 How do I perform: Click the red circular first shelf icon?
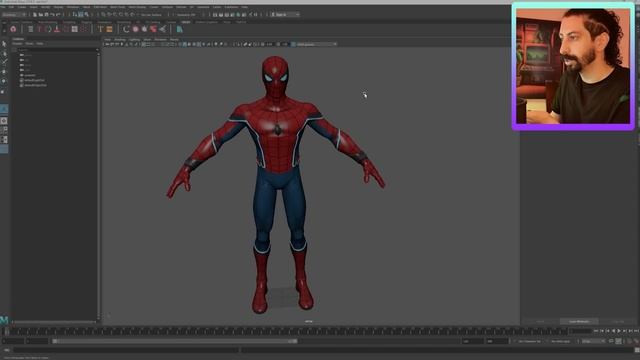(x=13, y=29)
